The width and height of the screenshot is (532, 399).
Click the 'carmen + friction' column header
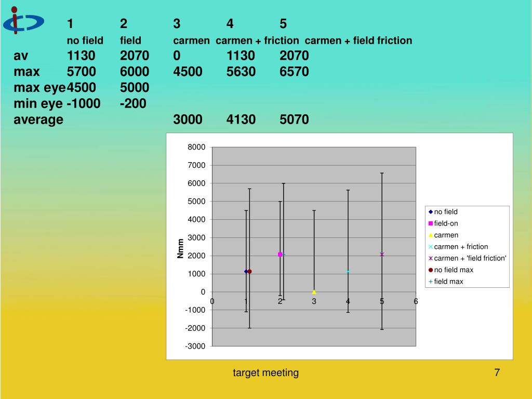[x=257, y=41]
